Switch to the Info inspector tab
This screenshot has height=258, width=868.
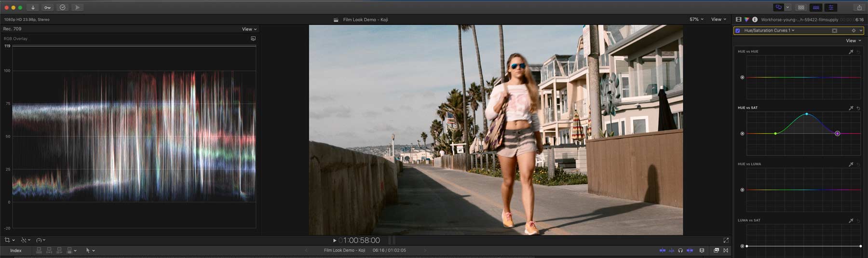[755, 20]
